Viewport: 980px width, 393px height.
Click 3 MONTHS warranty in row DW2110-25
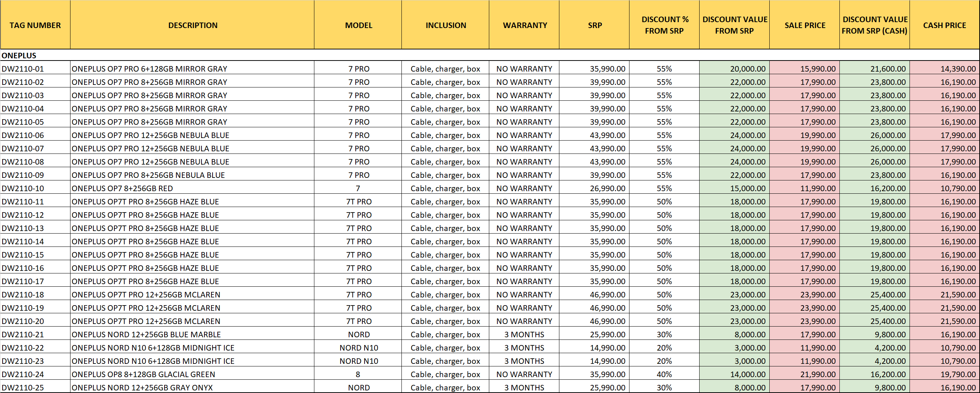click(x=524, y=387)
